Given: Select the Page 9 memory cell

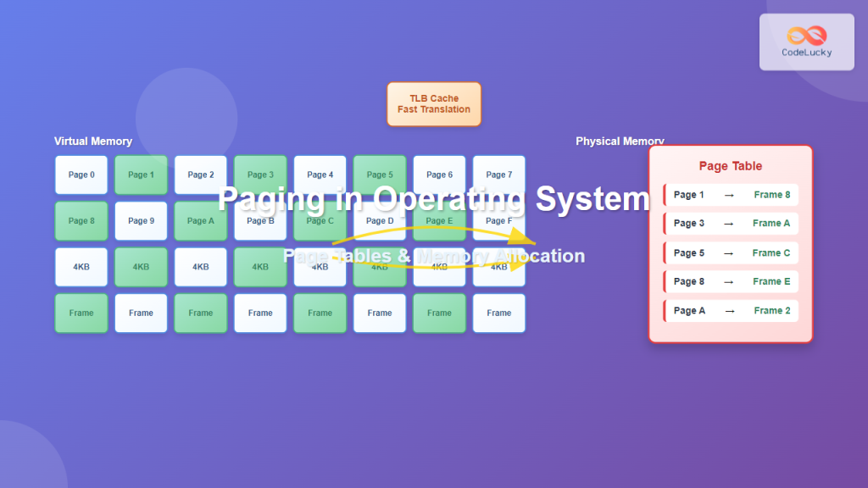Looking at the screenshot, I should coord(141,221).
